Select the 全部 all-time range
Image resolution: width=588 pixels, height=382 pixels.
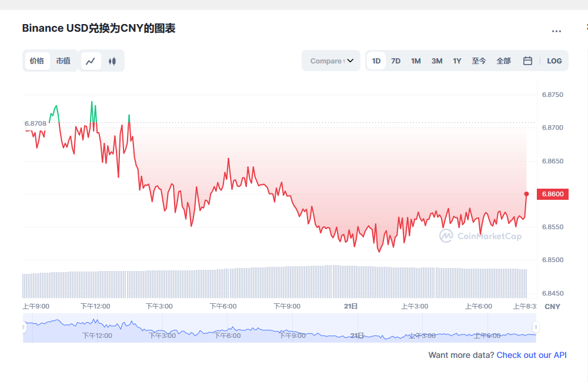click(x=504, y=61)
